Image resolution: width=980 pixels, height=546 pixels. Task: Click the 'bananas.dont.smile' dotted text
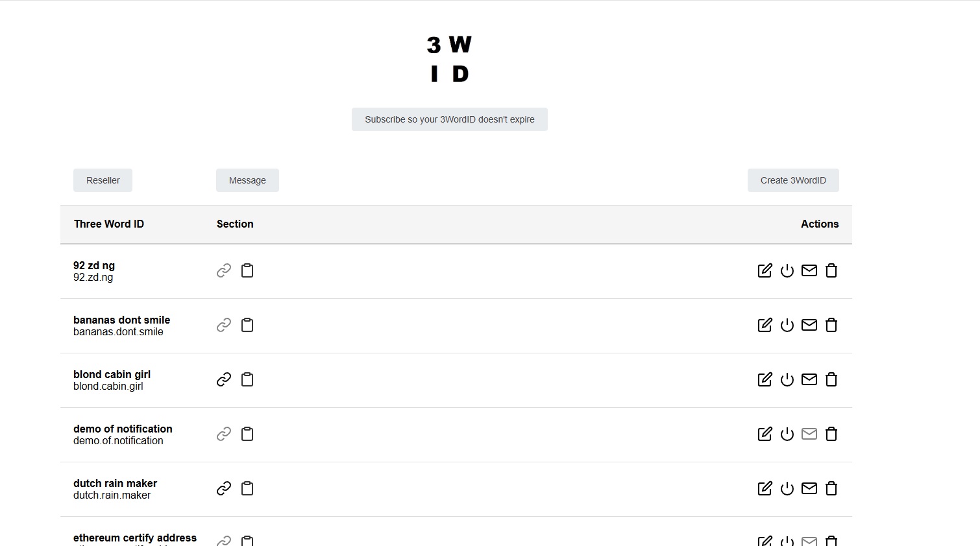[x=118, y=331]
